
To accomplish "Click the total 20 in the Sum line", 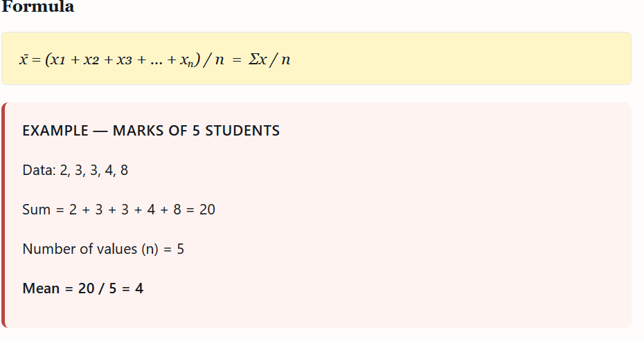I will pos(207,210).
